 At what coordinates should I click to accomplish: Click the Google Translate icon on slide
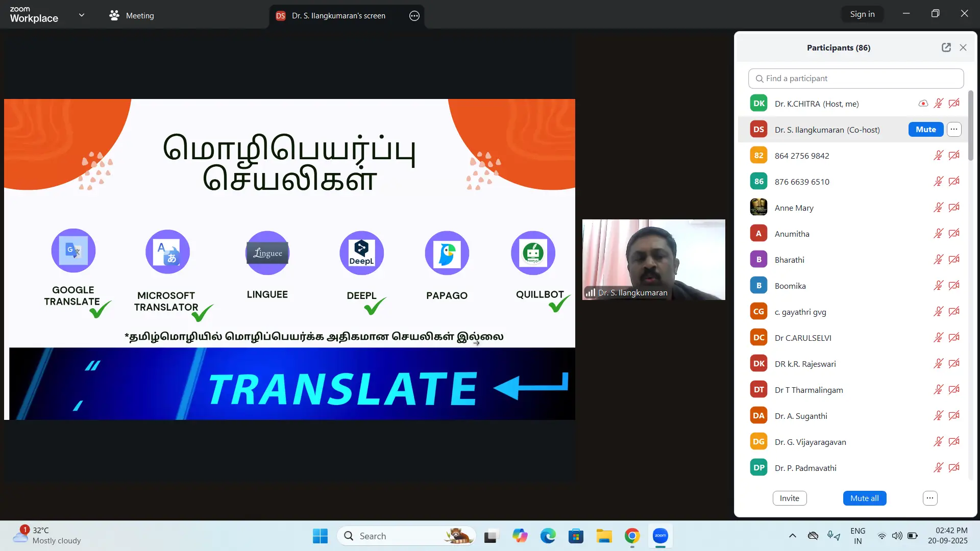click(x=73, y=251)
